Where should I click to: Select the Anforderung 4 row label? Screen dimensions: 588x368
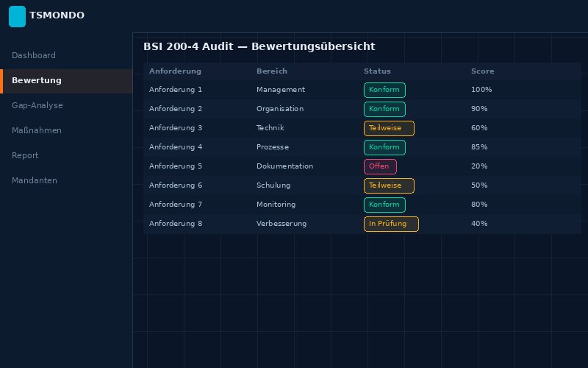tap(176, 147)
